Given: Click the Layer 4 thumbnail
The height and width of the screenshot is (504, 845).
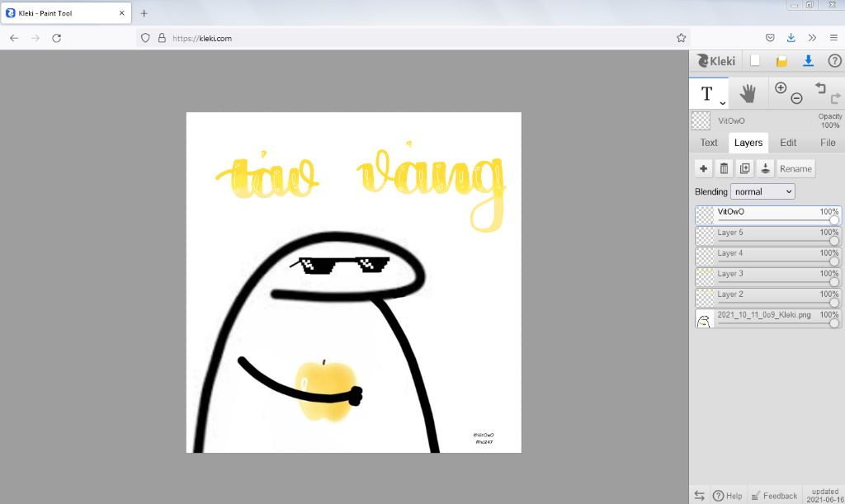Looking at the screenshot, I should (x=705, y=257).
